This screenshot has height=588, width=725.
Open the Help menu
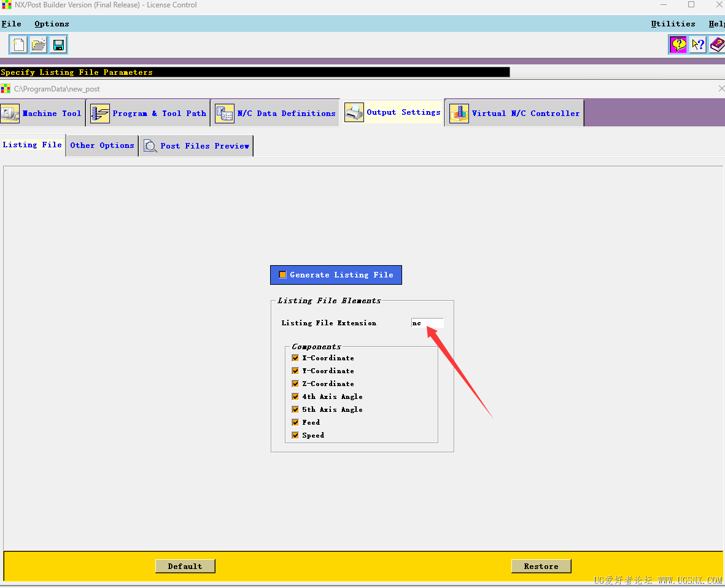[x=716, y=24]
